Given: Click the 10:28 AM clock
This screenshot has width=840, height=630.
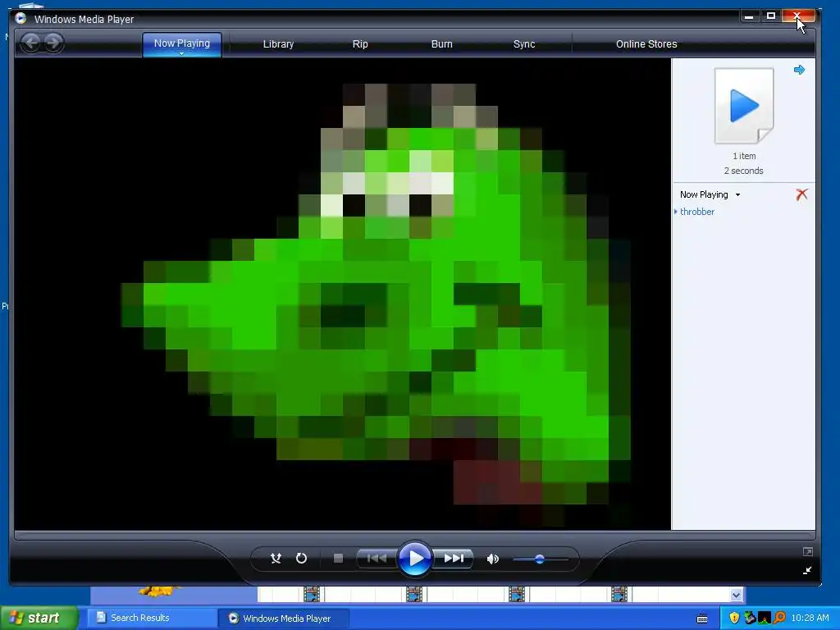Looking at the screenshot, I should [810, 618].
